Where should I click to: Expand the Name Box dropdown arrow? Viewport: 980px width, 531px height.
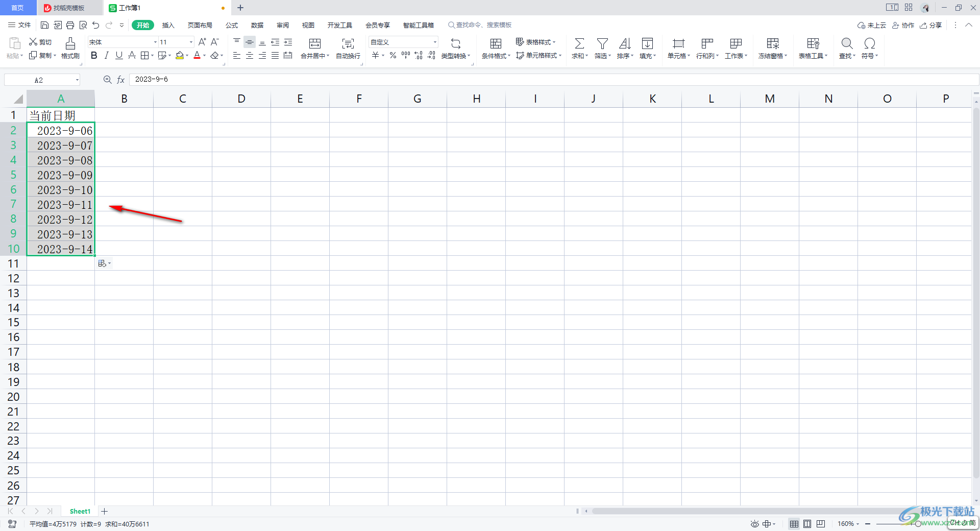(x=77, y=80)
